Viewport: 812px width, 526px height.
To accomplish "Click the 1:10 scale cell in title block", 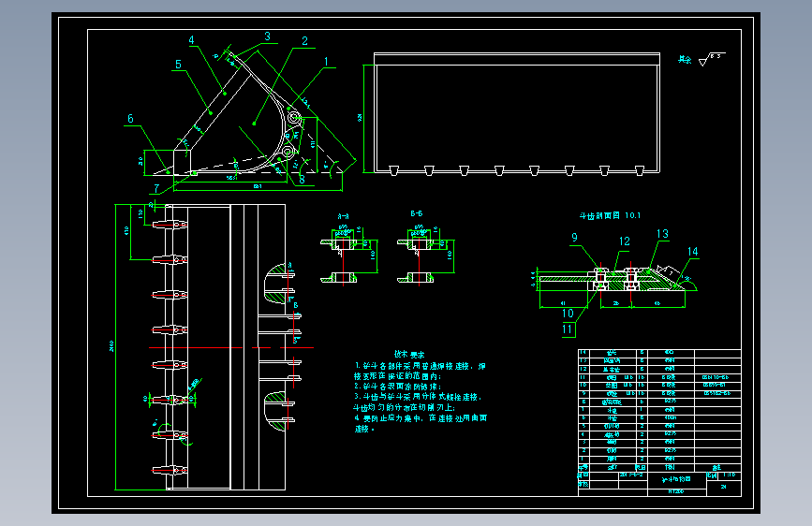I will tap(729, 475).
